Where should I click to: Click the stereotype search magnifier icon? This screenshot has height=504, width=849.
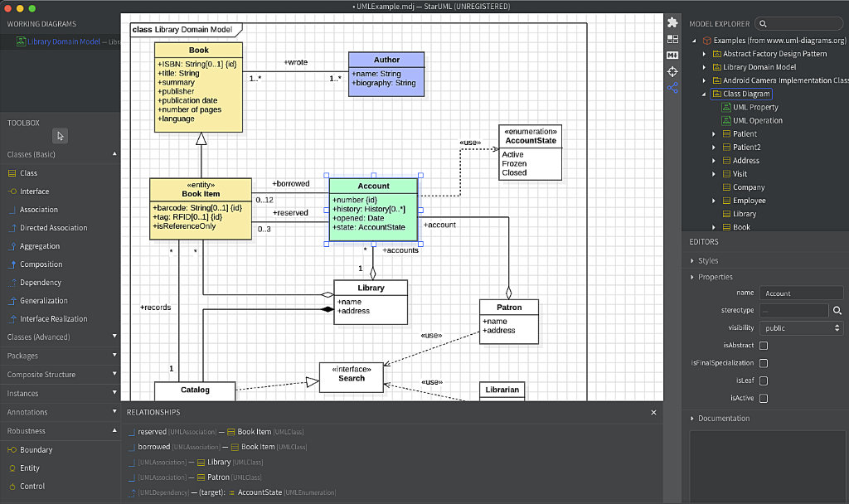(x=839, y=310)
